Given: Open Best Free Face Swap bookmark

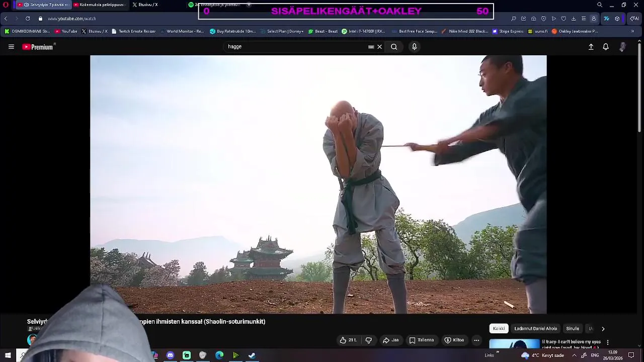Looking at the screenshot, I should (414, 31).
